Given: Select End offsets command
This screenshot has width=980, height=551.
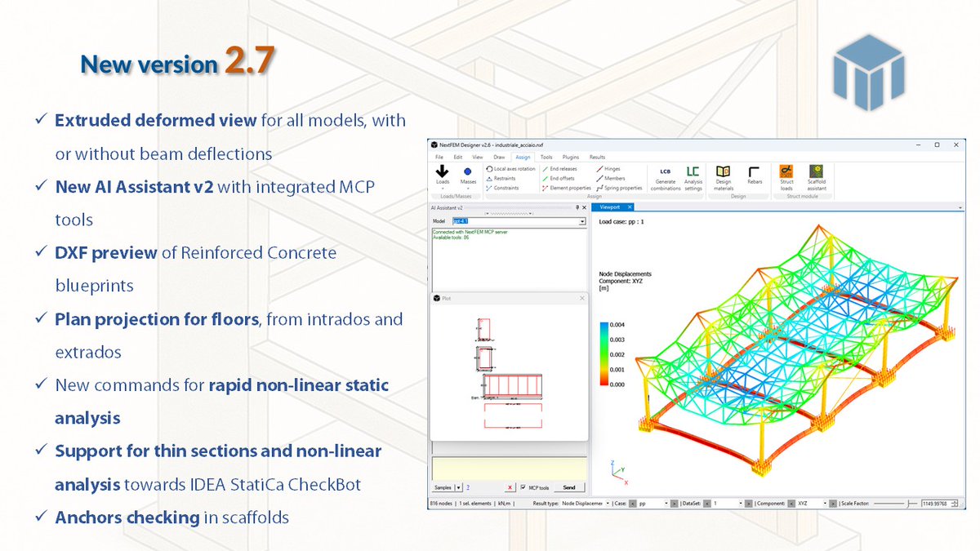Looking at the screenshot, I should point(558,178).
